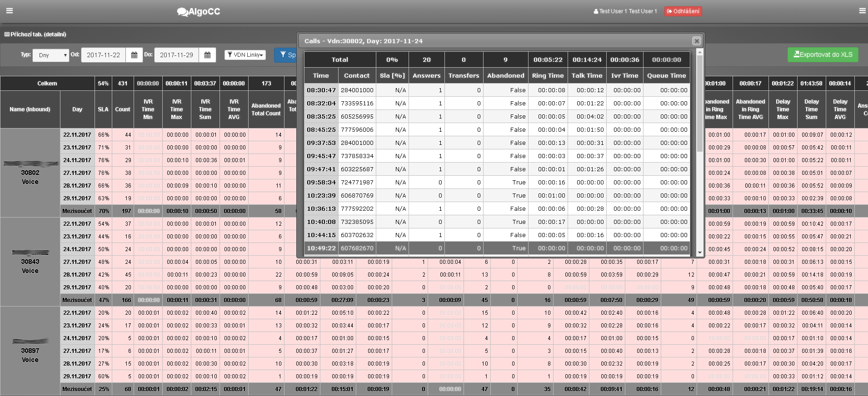868x396 pixels.
Task: Sort dialog table by Abandoned column
Action: point(505,75)
